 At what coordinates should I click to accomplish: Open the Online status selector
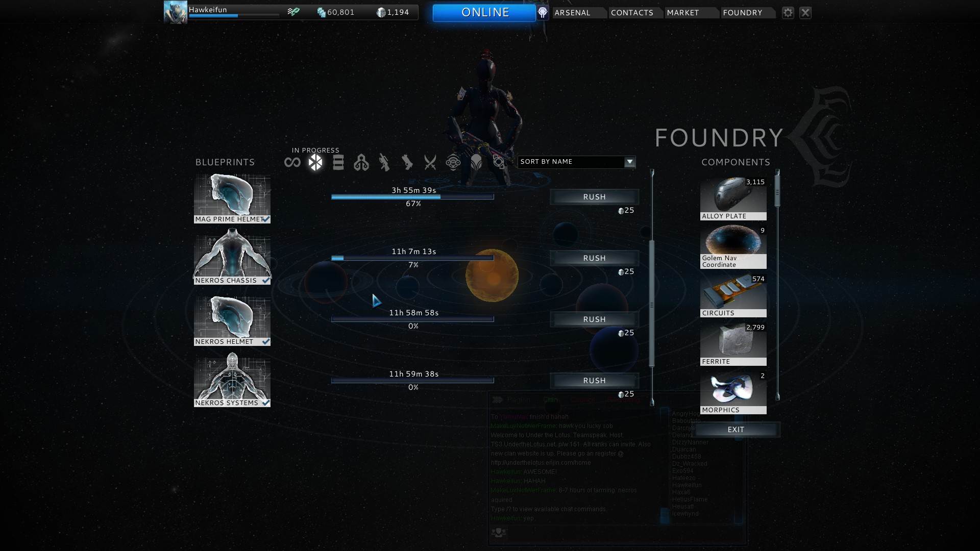coord(484,13)
